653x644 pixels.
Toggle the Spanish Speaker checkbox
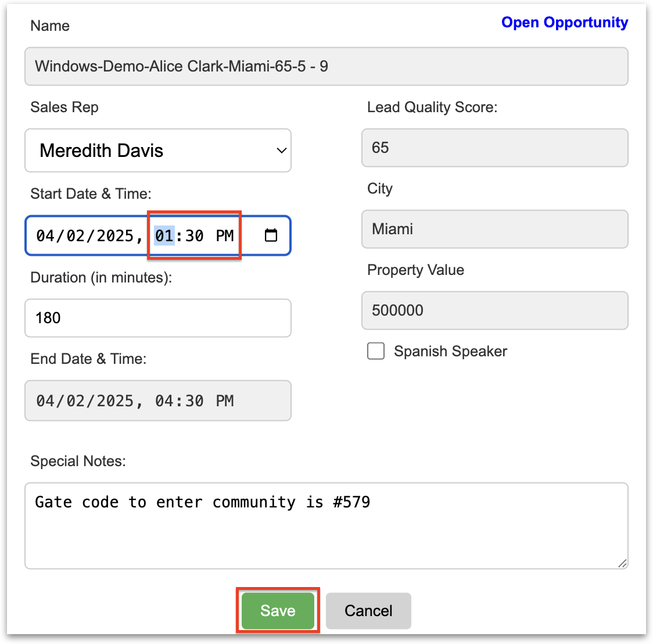376,351
